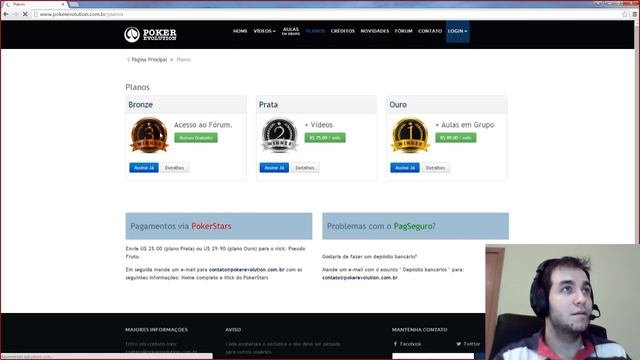
Task: Click green free access Bronze badge
Action: coord(196,138)
